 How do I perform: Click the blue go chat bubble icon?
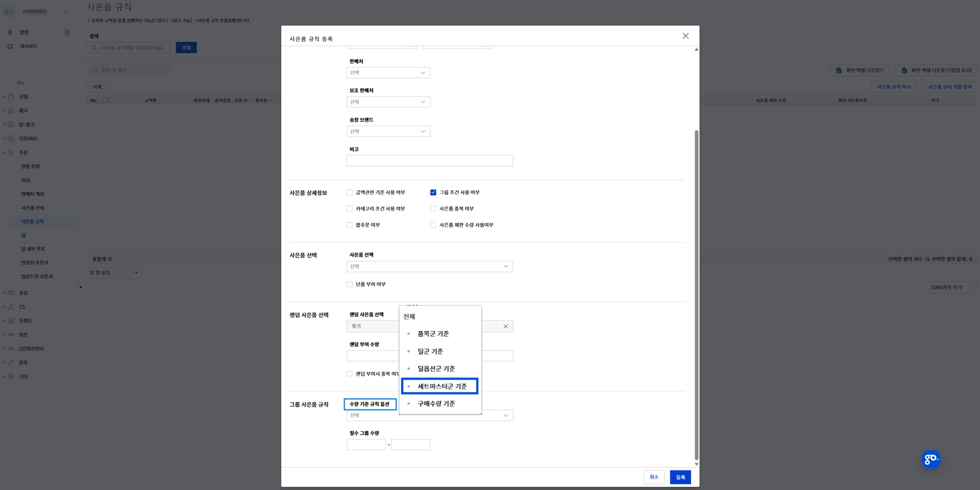[931, 459]
